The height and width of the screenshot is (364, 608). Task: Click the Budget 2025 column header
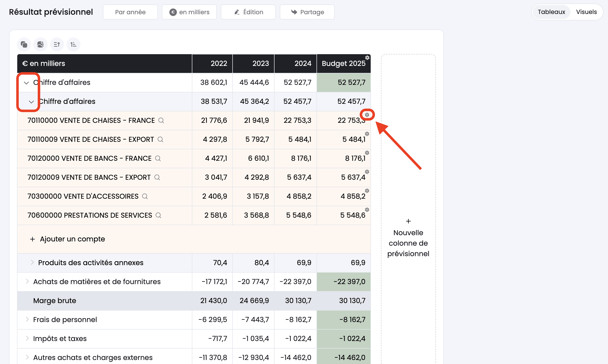coord(344,63)
